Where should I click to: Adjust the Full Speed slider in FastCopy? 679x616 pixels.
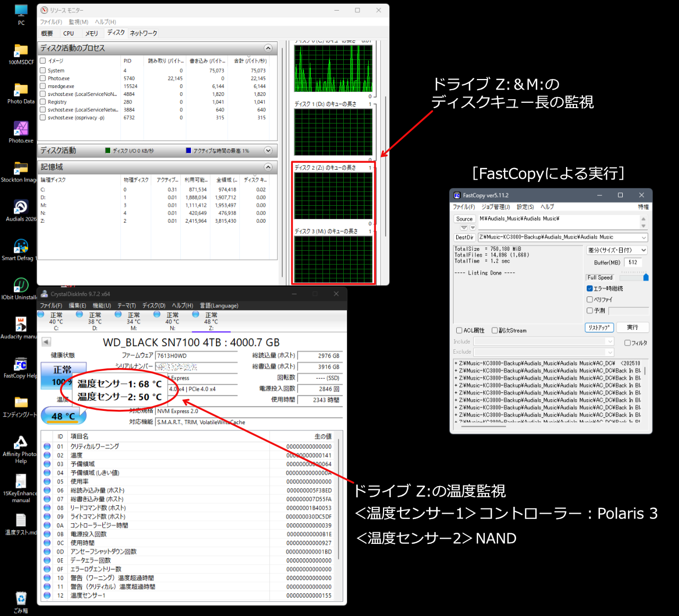coord(646,277)
